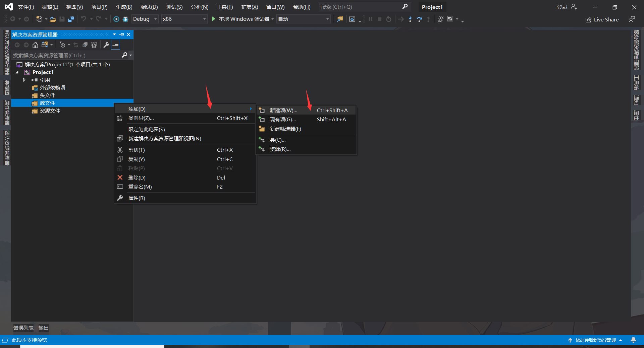Expand the 引用 tree node under Project1
Image resolution: width=644 pixels, height=348 pixels.
24,80
